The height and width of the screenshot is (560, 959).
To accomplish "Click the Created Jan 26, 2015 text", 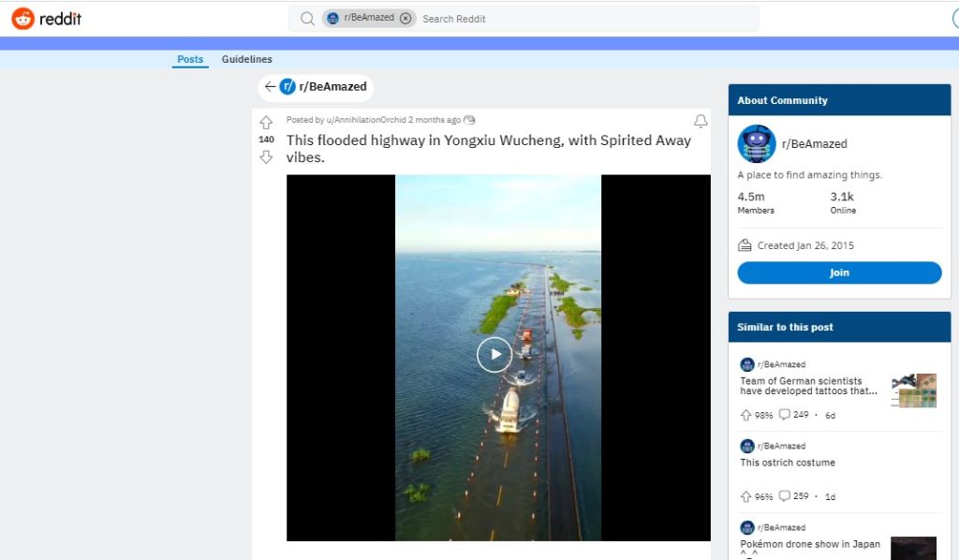I will click(x=805, y=245).
